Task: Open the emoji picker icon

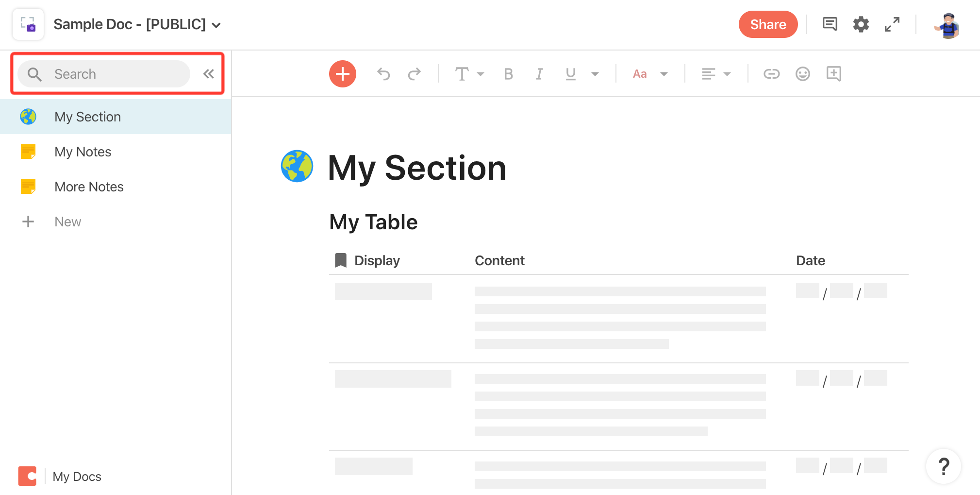Action: (803, 74)
